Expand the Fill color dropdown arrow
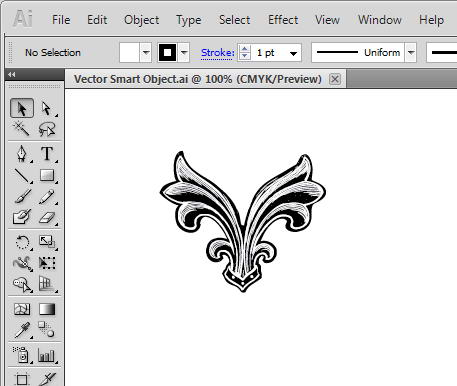457x386 pixels. tap(146, 52)
